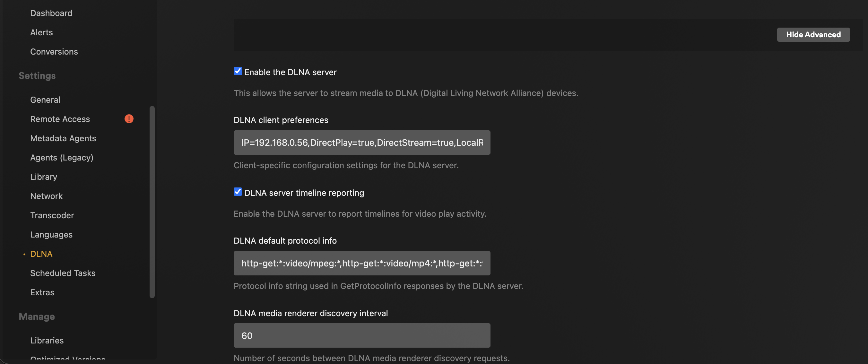Open Scheduled Tasks settings
This screenshot has height=364, width=868.
point(63,273)
